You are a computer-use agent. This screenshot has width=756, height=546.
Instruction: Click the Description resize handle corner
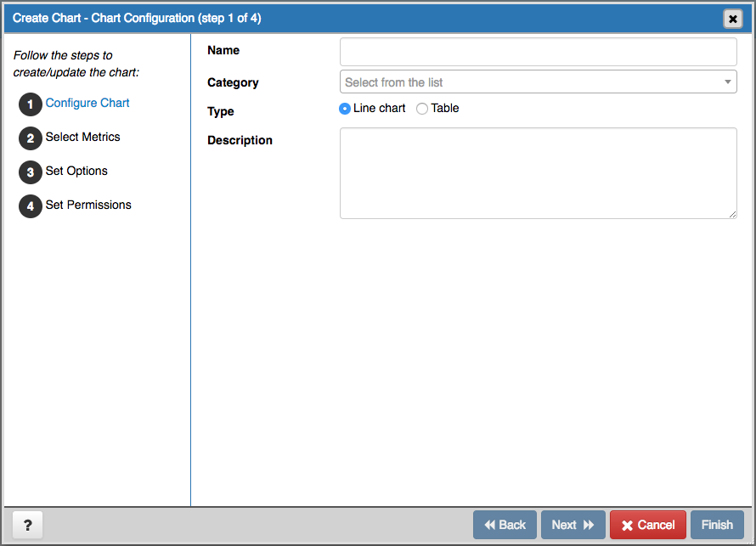(732, 215)
